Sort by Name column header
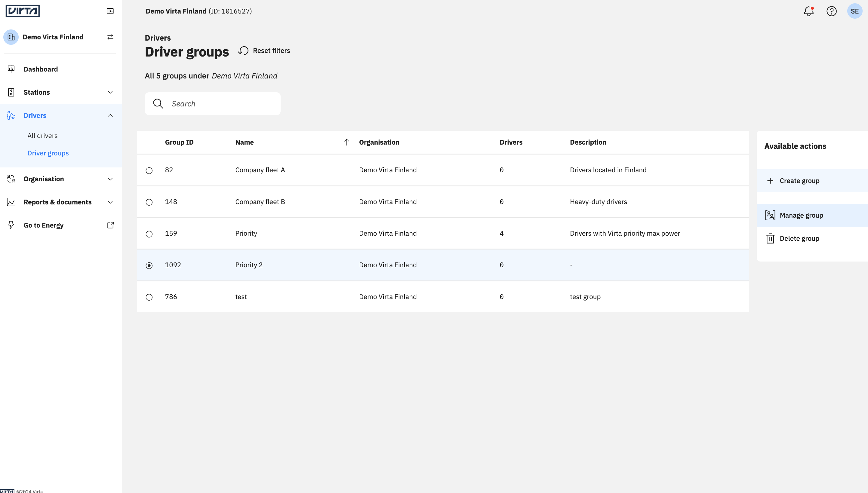868x493 pixels. (x=245, y=142)
